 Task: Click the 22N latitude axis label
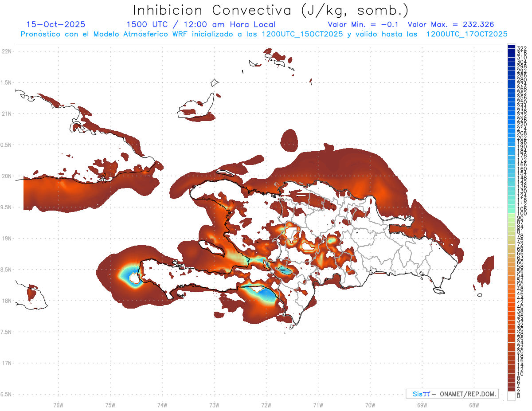pyautogui.click(x=7, y=51)
